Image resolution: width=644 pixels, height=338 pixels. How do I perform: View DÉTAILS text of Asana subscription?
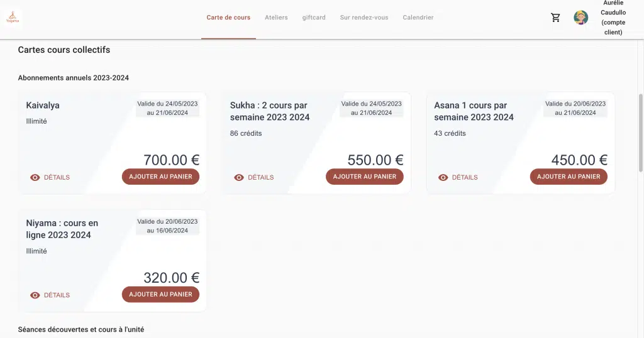[x=465, y=178]
